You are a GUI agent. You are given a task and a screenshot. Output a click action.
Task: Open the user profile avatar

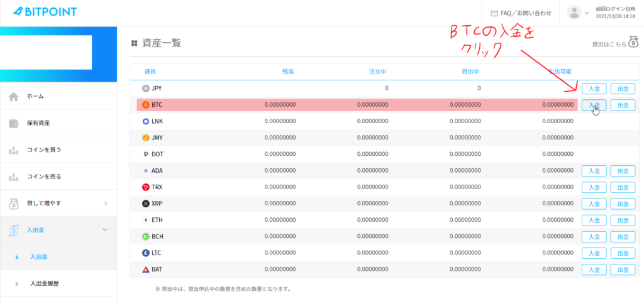[x=574, y=13]
